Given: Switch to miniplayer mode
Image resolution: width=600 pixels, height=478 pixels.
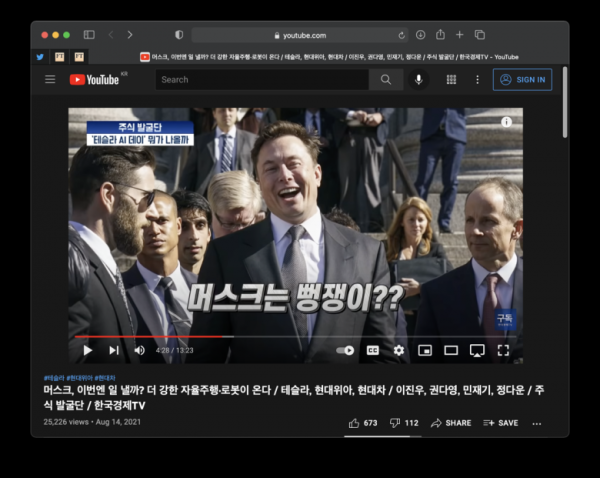Looking at the screenshot, I should 425,350.
